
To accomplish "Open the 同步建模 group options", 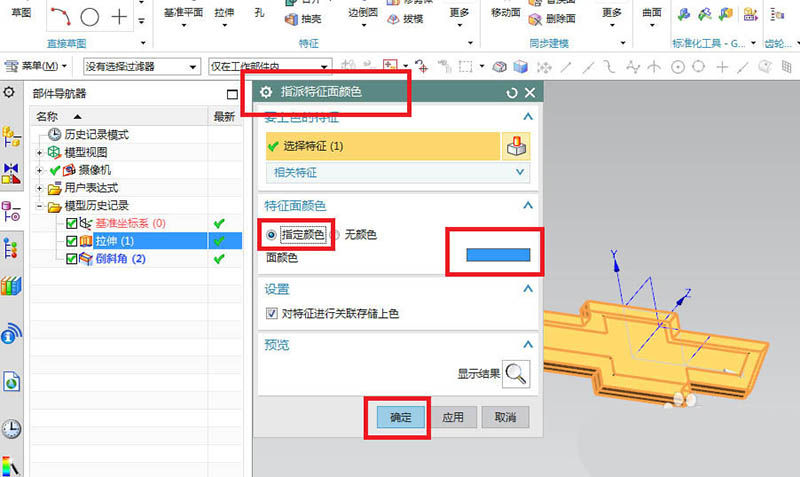I will click(x=623, y=43).
